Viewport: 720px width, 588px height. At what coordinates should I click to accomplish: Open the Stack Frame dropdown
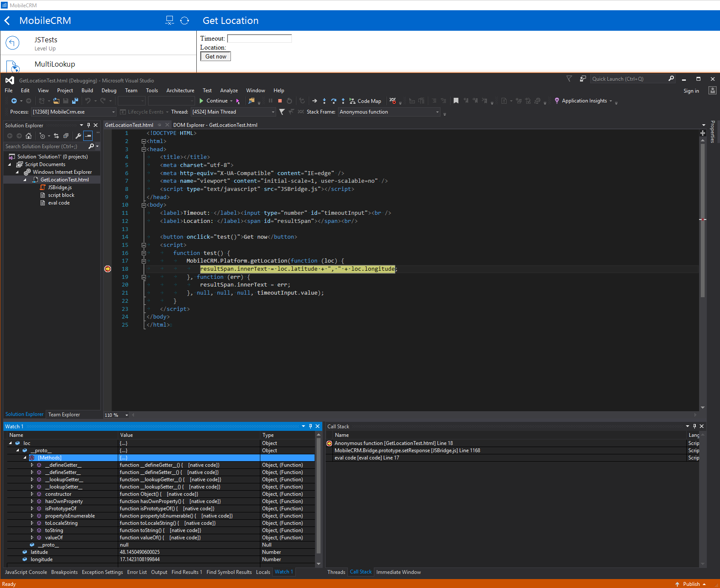tap(389, 112)
